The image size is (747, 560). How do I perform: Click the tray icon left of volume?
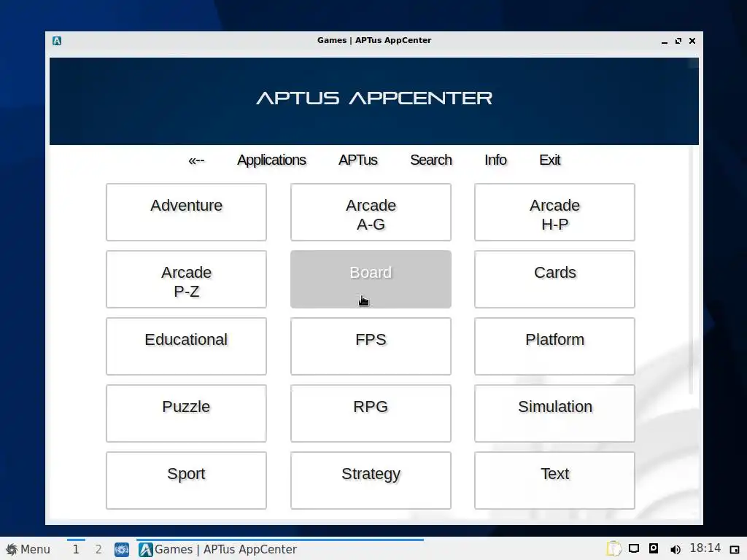coord(654,548)
